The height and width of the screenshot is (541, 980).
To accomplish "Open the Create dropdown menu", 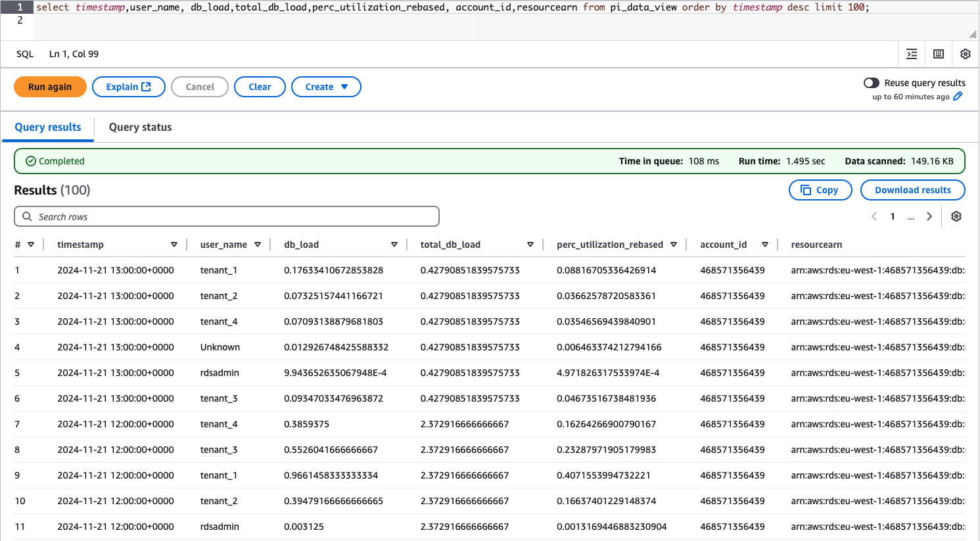I will 326,86.
